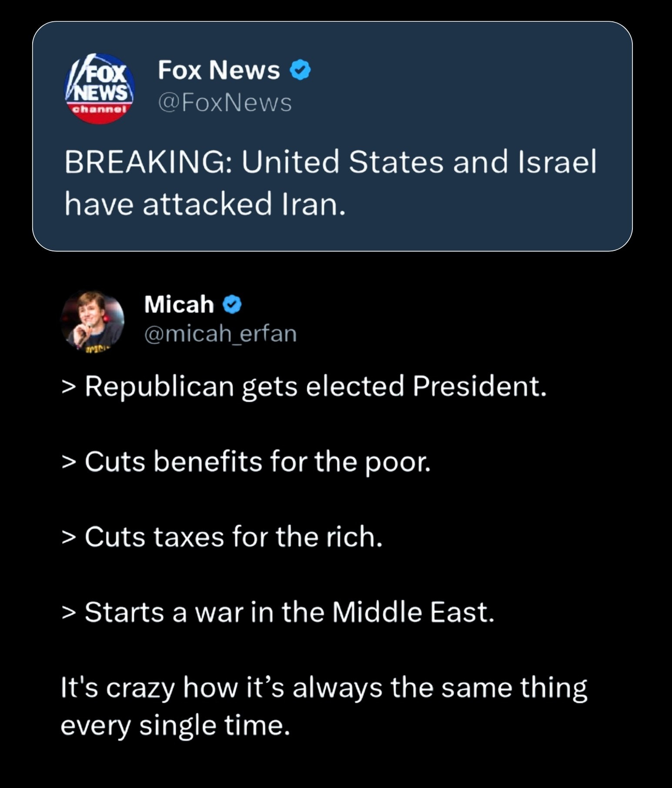Image resolution: width=672 pixels, height=788 pixels.
Task: Open the @micah_erfan handle
Action: (x=220, y=334)
